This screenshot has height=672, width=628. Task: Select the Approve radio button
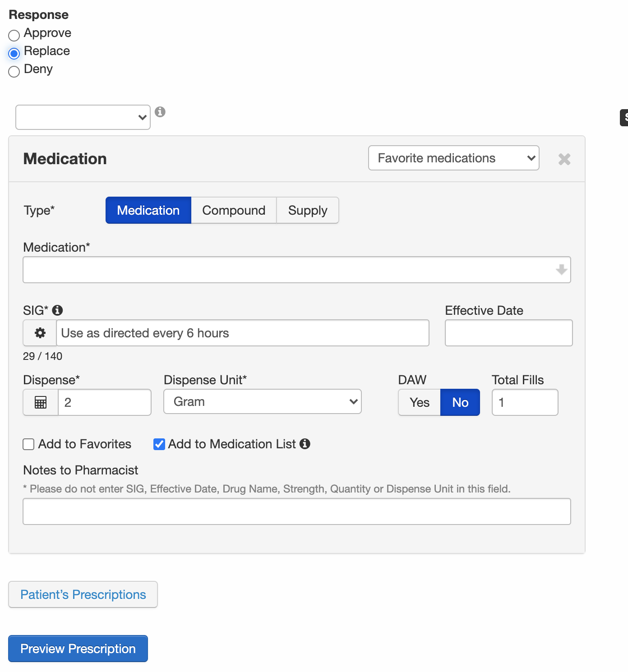(x=14, y=35)
